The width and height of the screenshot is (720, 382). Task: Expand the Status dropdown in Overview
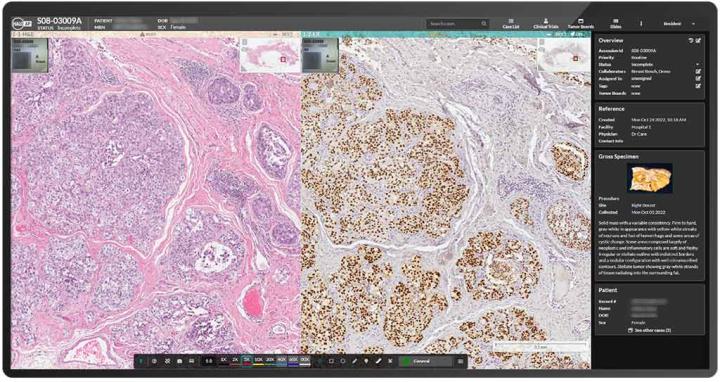[698, 65]
